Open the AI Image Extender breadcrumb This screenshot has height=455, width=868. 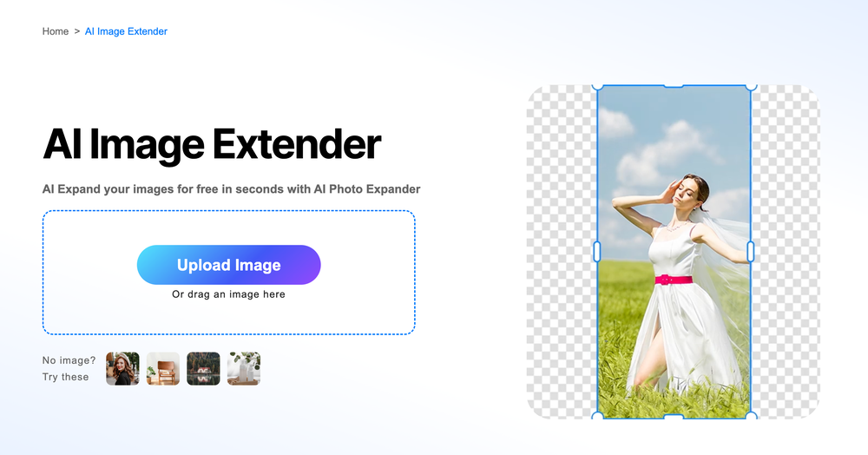click(126, 31)
